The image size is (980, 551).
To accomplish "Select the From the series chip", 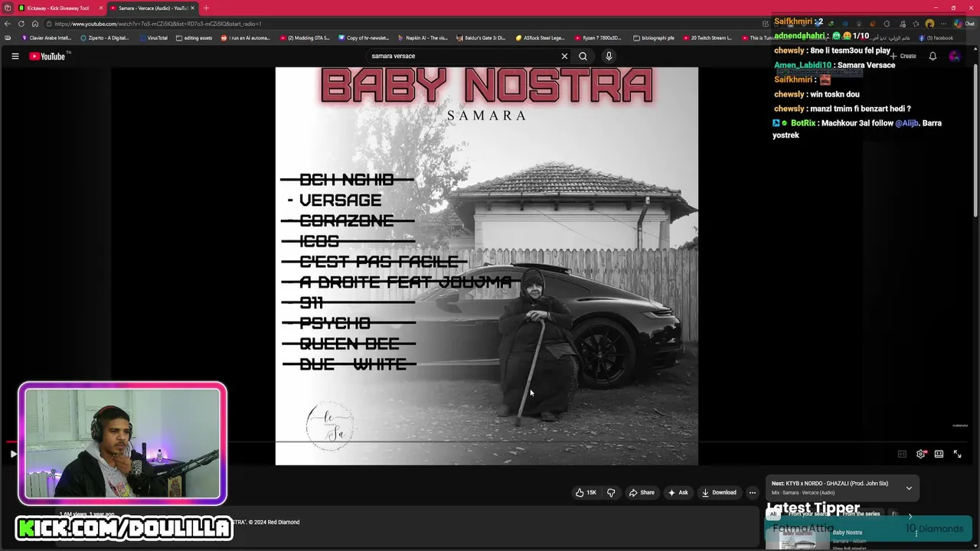I will pyautogui.click(x=861, y=514).
